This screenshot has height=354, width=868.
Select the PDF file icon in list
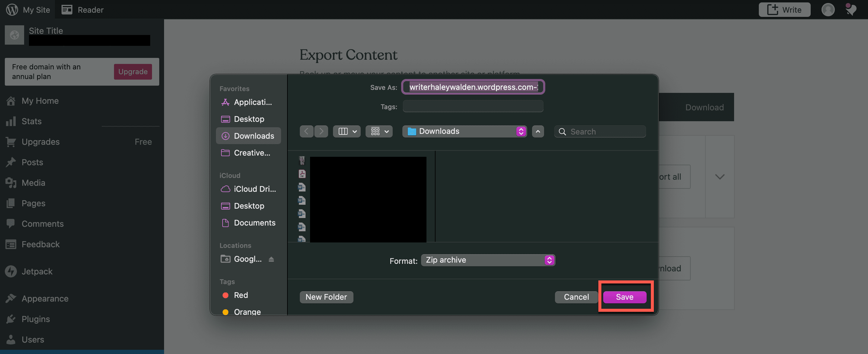pos(302,174)
